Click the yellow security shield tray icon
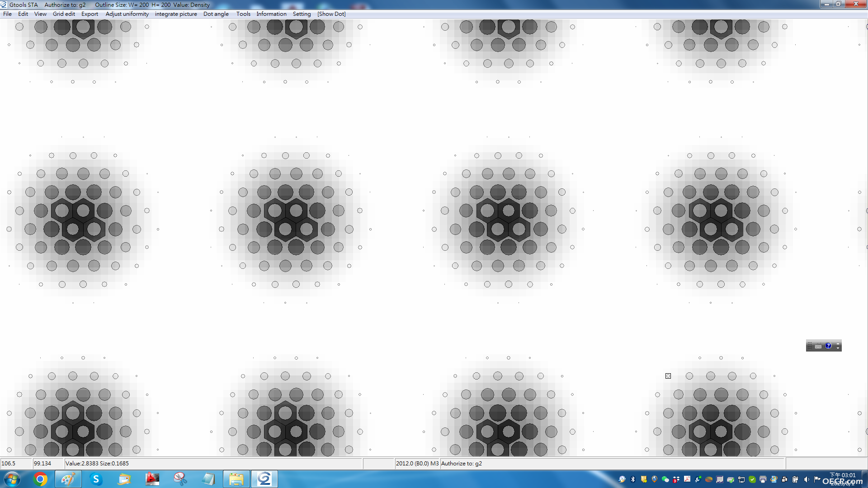Screen dimensions: 868x488 click(644, 479)
